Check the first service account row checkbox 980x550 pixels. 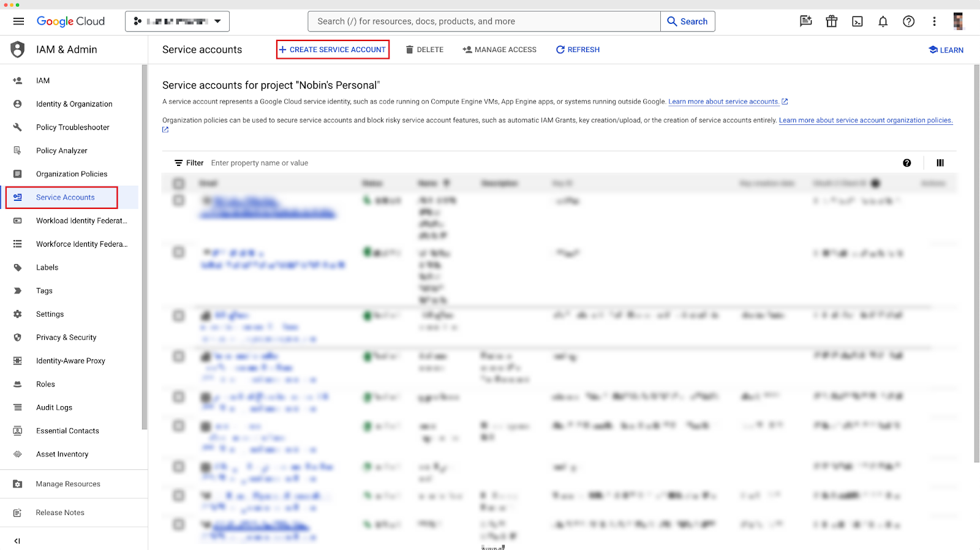(179, 200)
